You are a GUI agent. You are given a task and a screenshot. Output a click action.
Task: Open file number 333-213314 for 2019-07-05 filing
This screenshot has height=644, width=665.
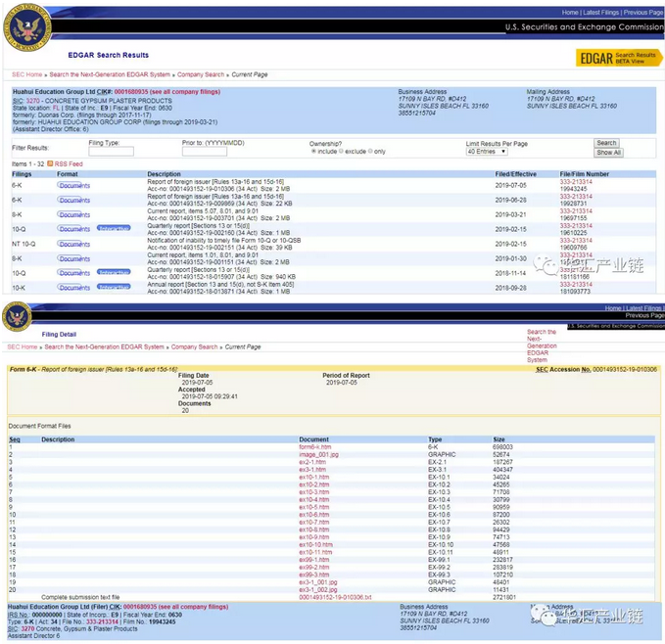pyautogui.click(x=576, y=182)
